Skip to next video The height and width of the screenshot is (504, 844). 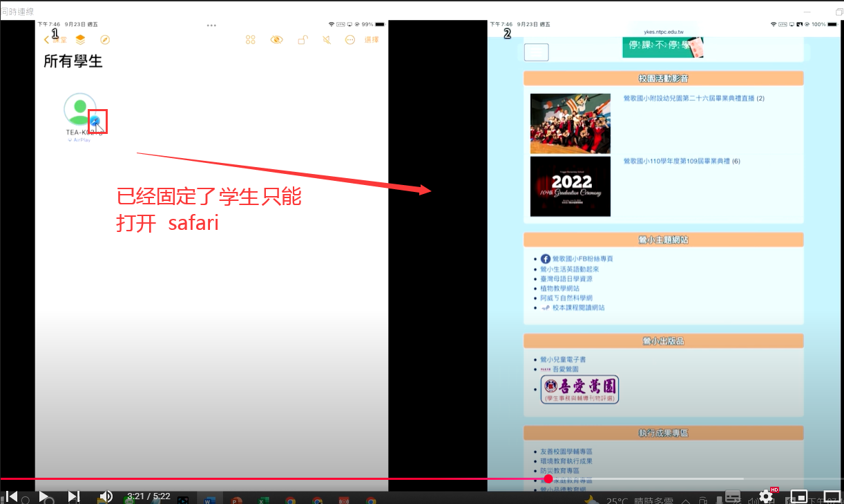click(74, 496)
